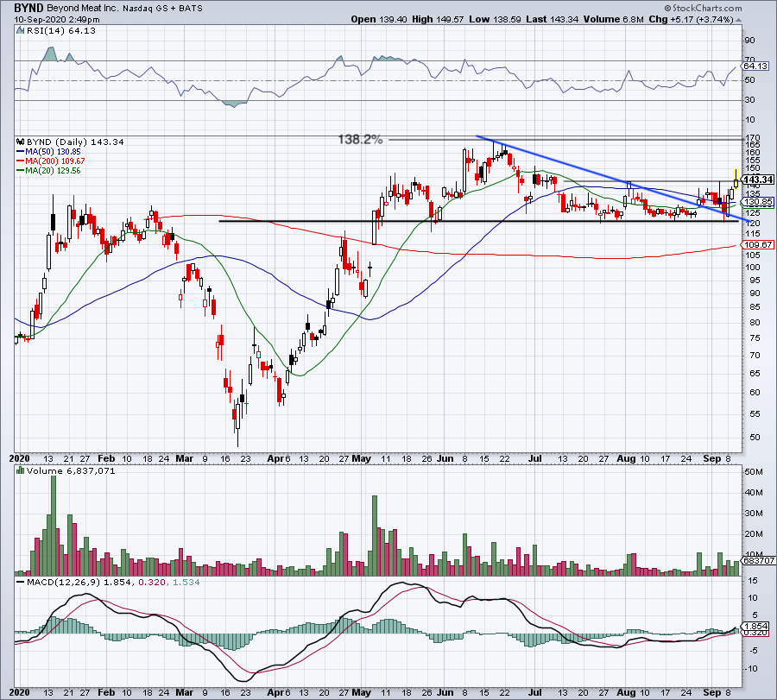Click the red 0.320 MACD signal legend value
Viewport: 777px width, 700px height.
point(152,582)
